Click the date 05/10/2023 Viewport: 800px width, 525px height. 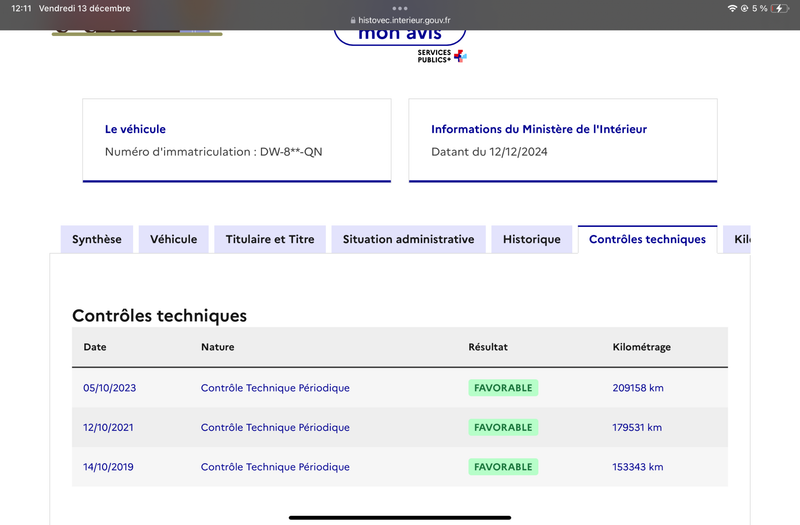[x=110, y=388]
